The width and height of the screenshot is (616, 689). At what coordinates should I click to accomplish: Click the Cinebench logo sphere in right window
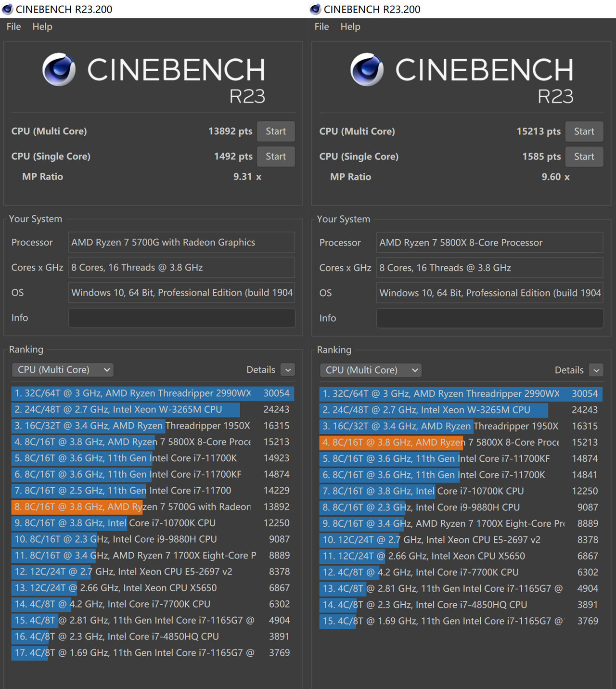pyautogui.click(x=367, y=70)
